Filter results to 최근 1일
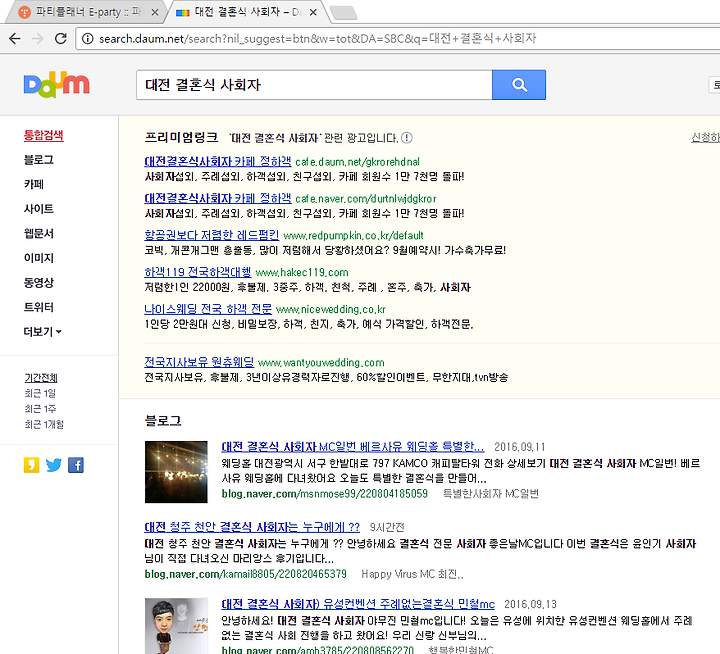The height and width of the screenshot is (654, 720). pos(40,394)
